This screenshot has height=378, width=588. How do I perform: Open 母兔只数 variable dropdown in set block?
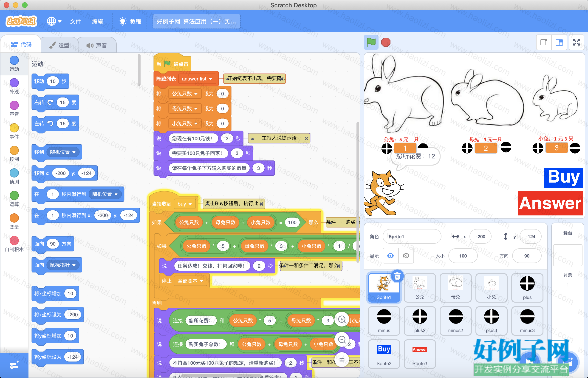185,109
